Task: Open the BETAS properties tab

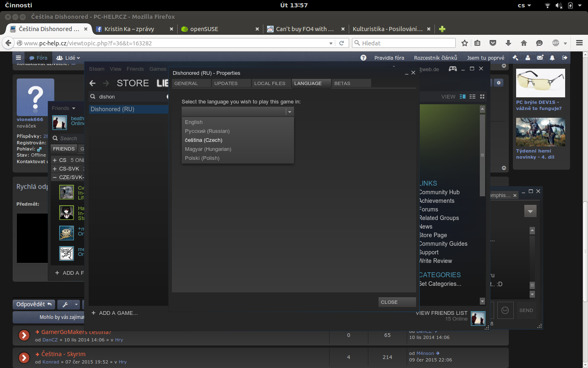Action: click(x=342, y=83)
